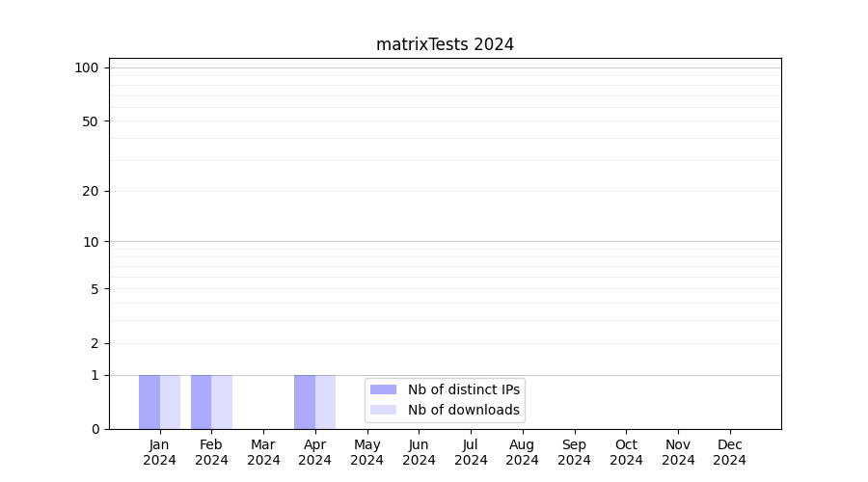Image resolution: width=868 pixels, height=482 pixels.
Task: Click the January distinct IPs bar
Action: pyautogui.click(x=149, y=402)
